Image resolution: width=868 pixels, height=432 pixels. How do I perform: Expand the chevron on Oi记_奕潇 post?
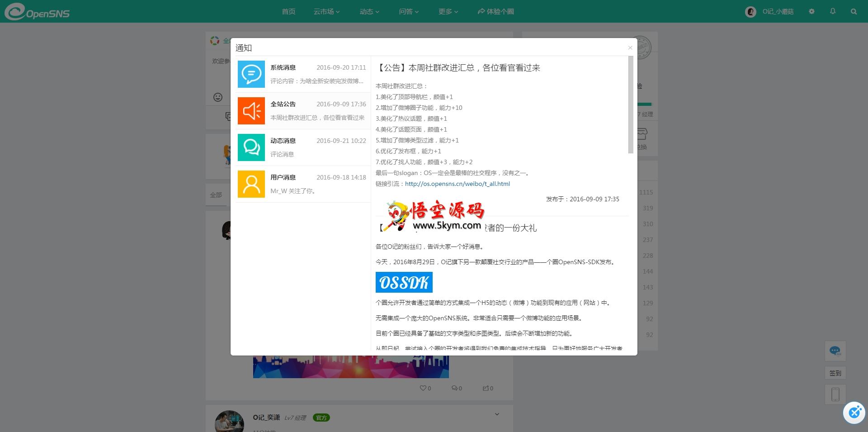pyautogui.click(x=497, y=414)
